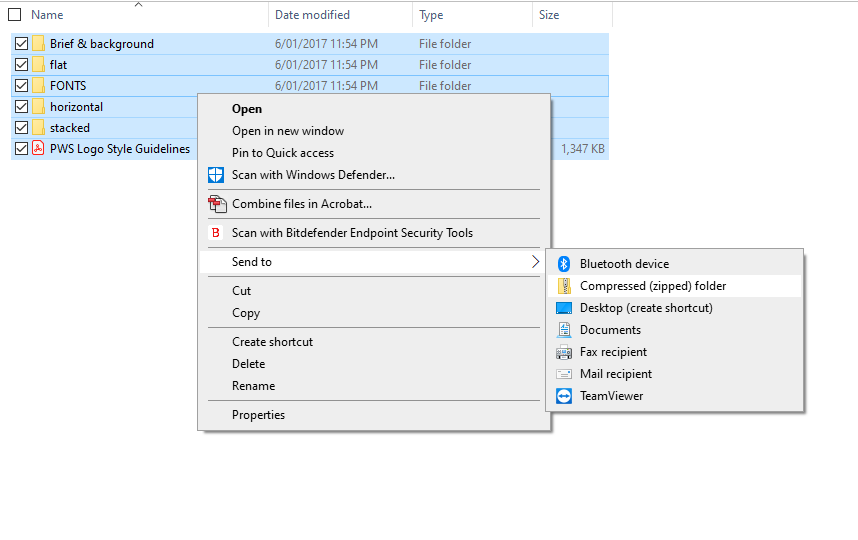Click the Fax recipient icon
Image resolution: width=858 pixels, height=540 pixels.
point(564,352)
